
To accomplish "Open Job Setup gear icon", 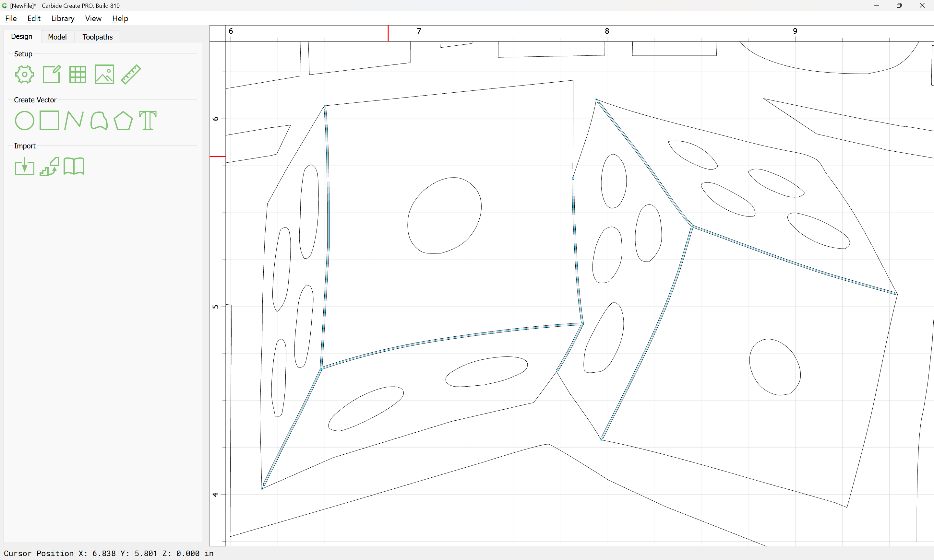I will click(25, 74).
